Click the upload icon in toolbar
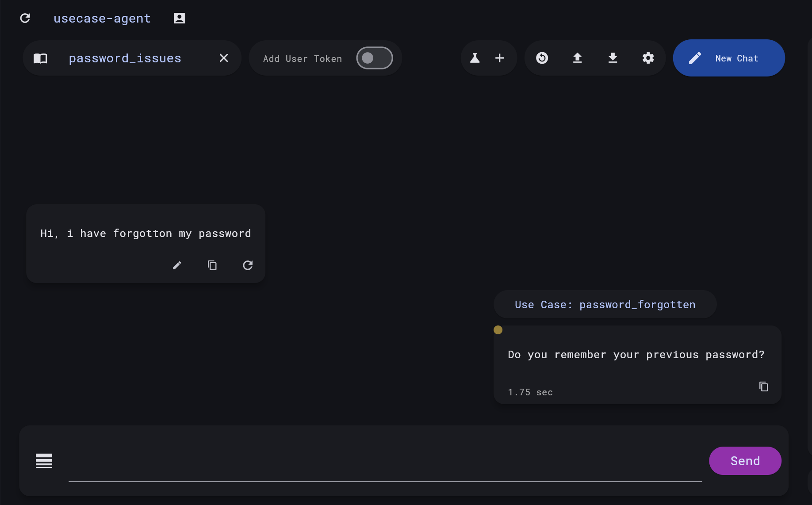 (578, 58)
